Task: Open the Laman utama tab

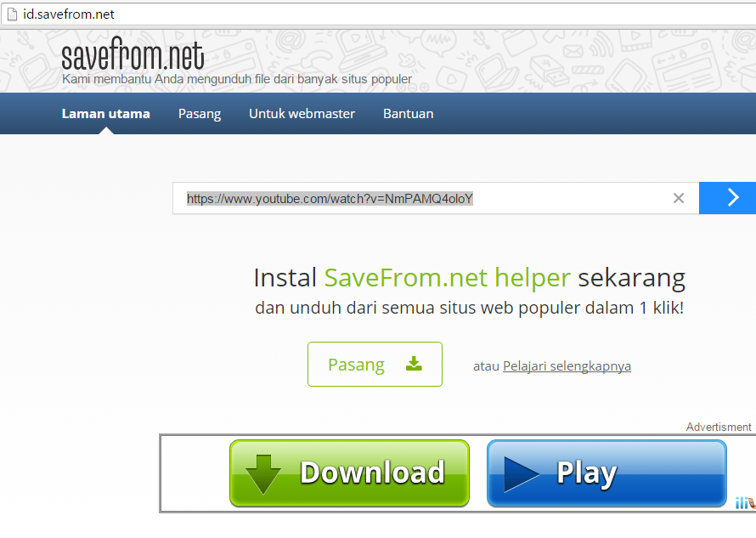Action: 105,114
